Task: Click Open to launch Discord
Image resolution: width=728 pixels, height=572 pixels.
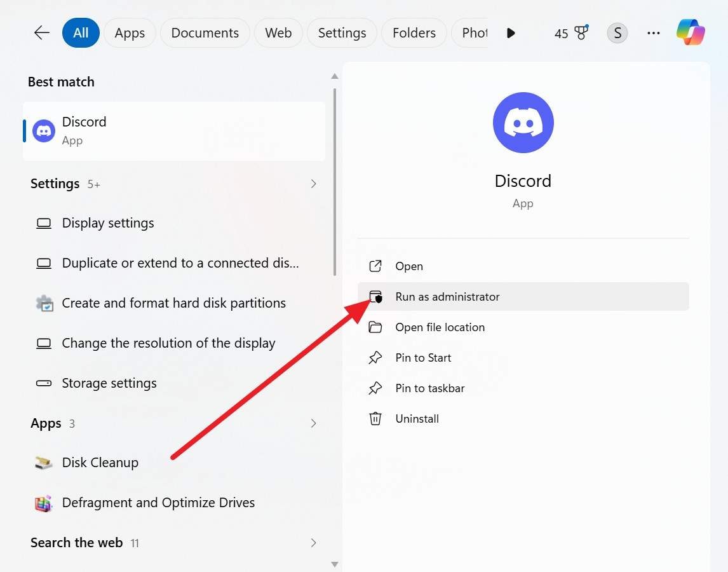Action: (408, 266)
